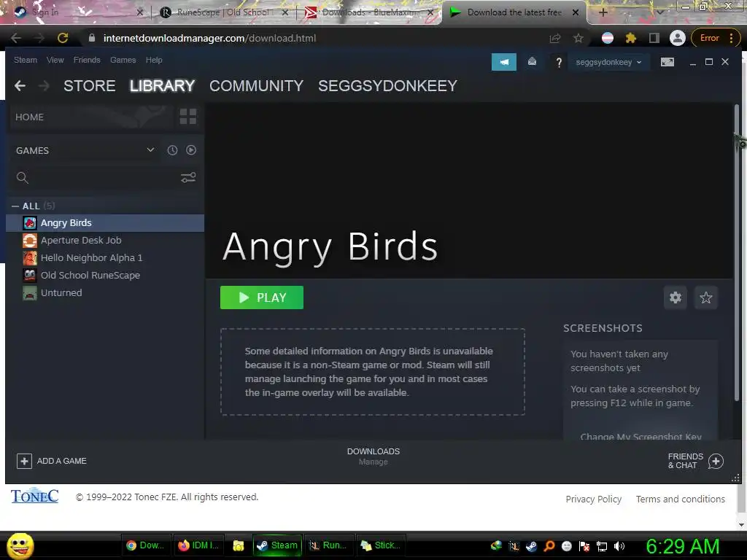Go to COMMUNITY tab
Screen dimensions: 747x560
(256, 86)
